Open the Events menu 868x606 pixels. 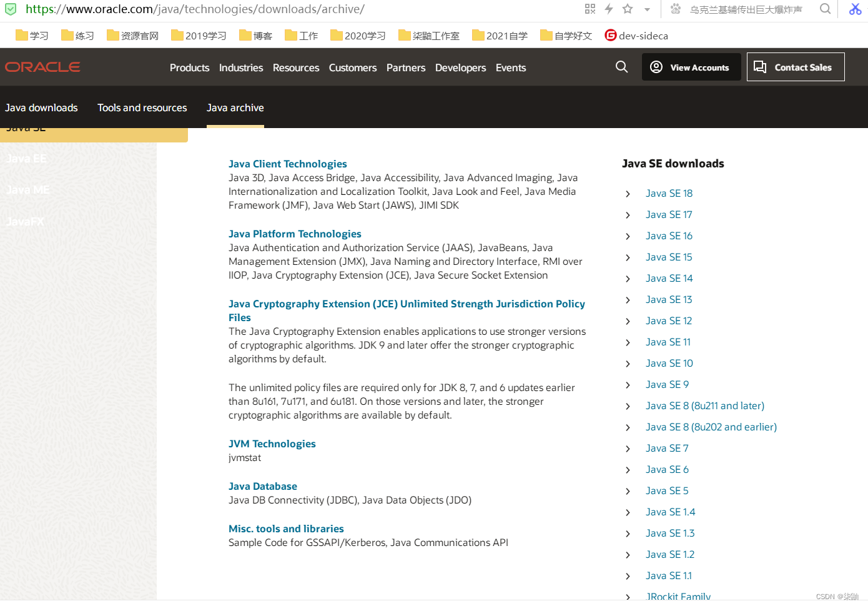coord(511,67)
